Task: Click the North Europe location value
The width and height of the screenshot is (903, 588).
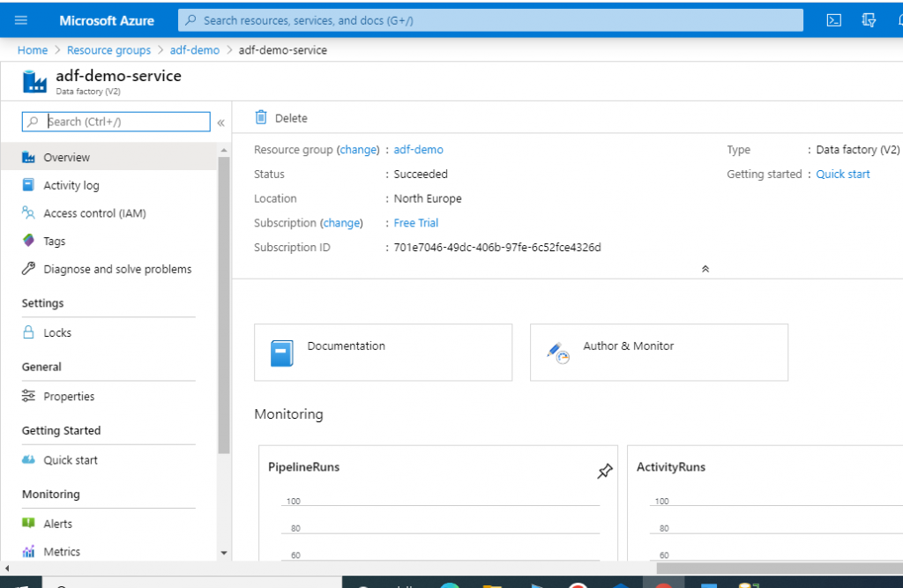Action: point(428,198)
